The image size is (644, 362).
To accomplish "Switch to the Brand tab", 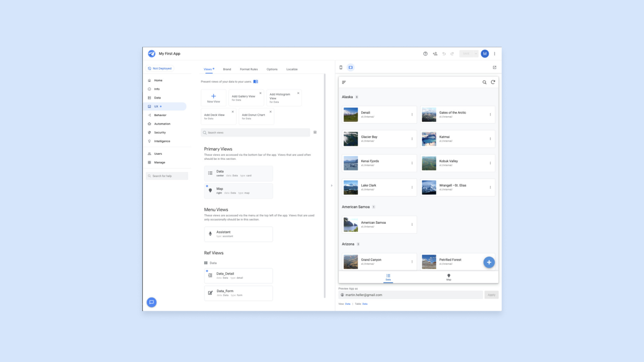I will [227, 69].
